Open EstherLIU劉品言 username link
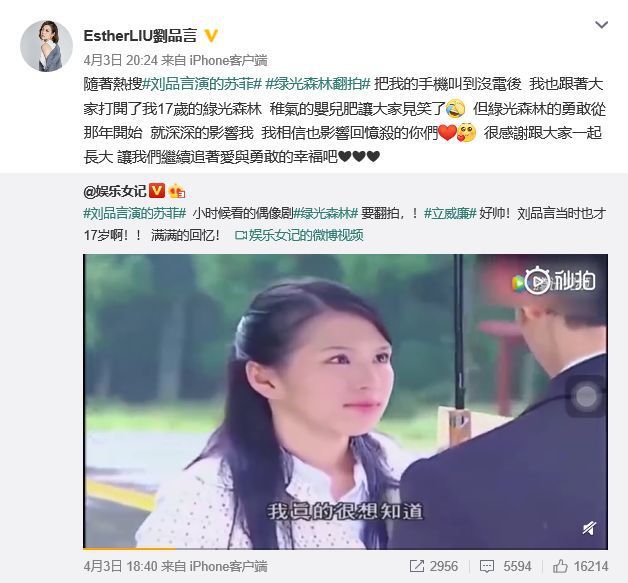Screen dimensions: 628x583 click(x=140, y=36)
